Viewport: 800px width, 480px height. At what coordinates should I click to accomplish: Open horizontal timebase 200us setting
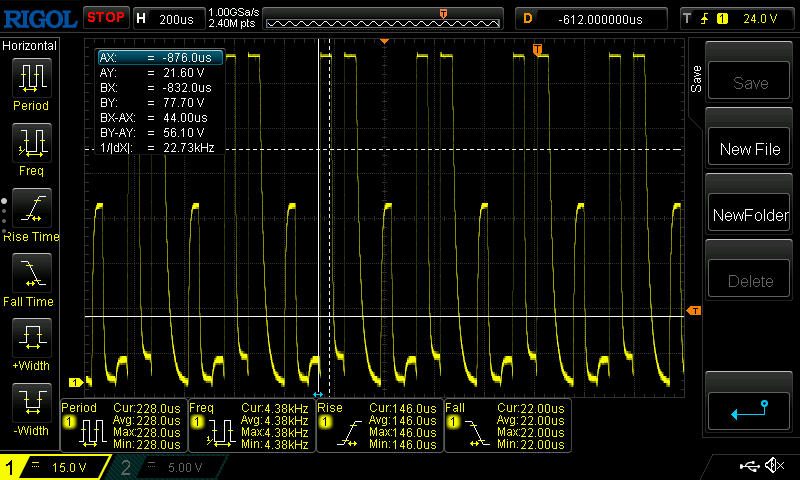169,19
